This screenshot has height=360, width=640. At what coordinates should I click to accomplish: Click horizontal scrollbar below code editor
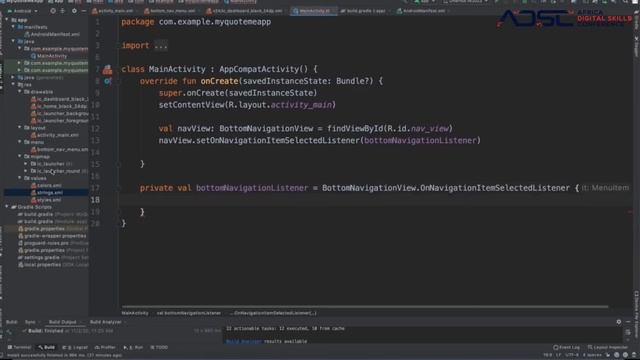click(x=364, y=307)
